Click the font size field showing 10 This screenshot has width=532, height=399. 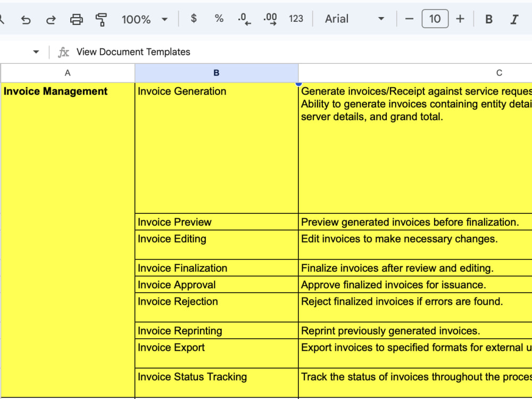click(435, 19)
